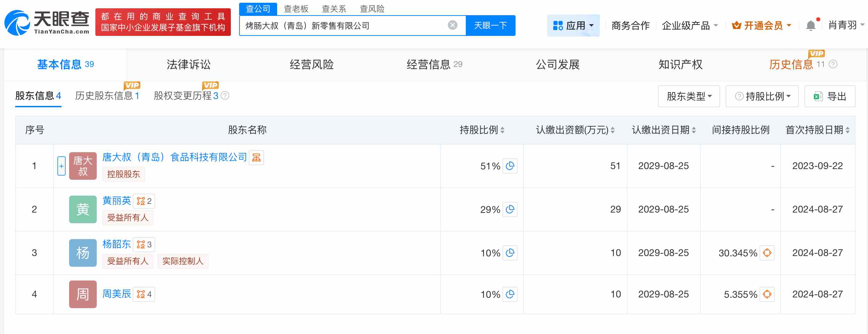
Task: Switch to the 法律诉讼 tab
Action: pyautogui.click(x=189, y=64)
